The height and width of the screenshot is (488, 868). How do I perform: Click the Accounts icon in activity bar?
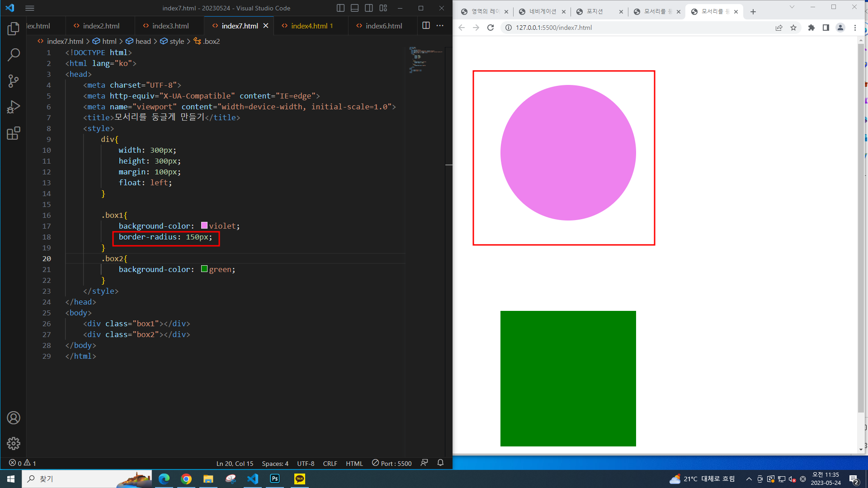[14, 418]
